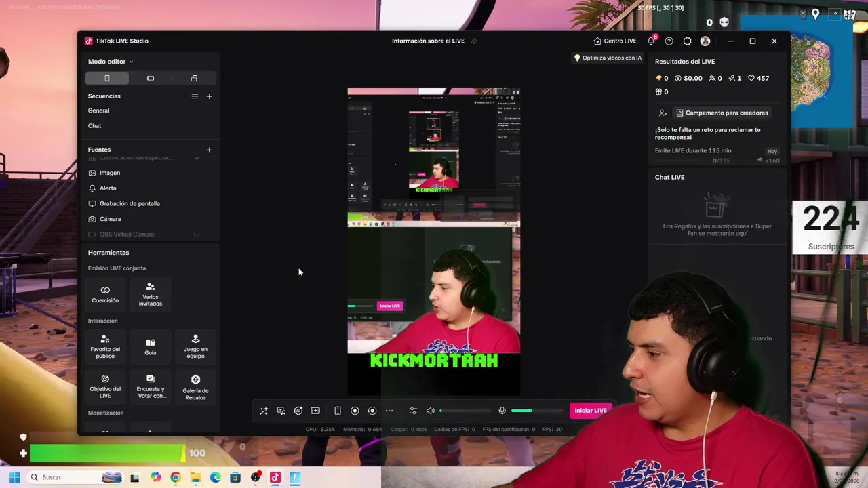This screenshot has width=868, height=488.
Task: Open the Coemisión tool
Action: pyautogui.click(x=105, y=293)
